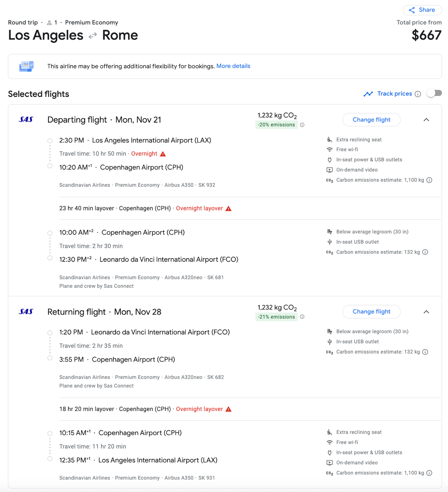Open More details about booking flexibility
The image size is (448, 492).
(x=233, y=66)
